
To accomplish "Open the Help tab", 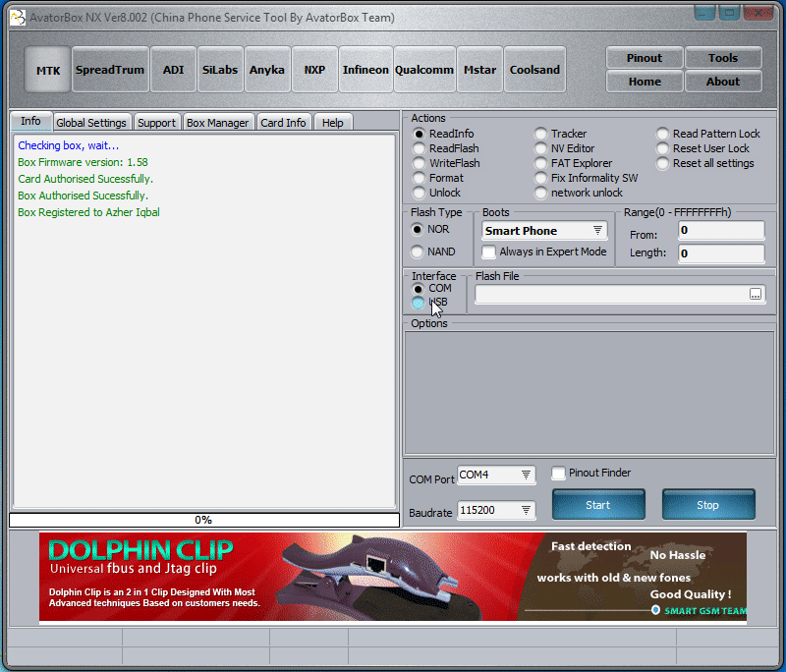I will [x=333, y=123].
